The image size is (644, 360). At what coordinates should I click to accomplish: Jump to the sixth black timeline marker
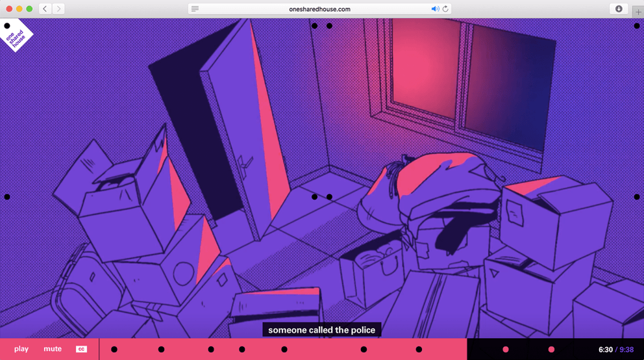pyautogui.click(x=364, y=350)
